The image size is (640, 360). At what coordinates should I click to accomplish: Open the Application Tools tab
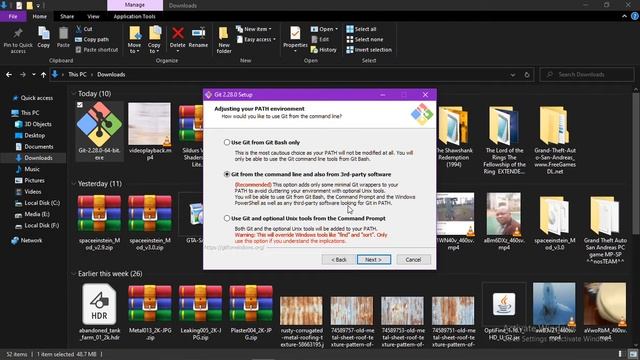point(134,16)
